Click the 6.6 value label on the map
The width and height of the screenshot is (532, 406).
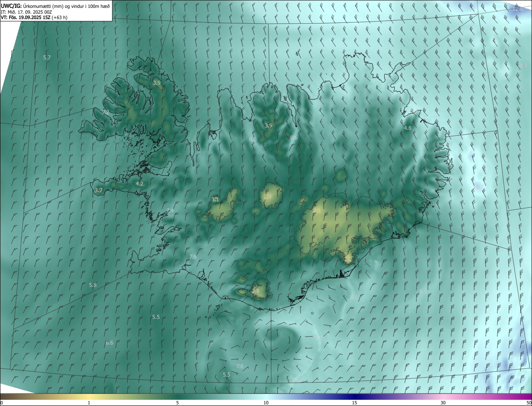[109, 342]
